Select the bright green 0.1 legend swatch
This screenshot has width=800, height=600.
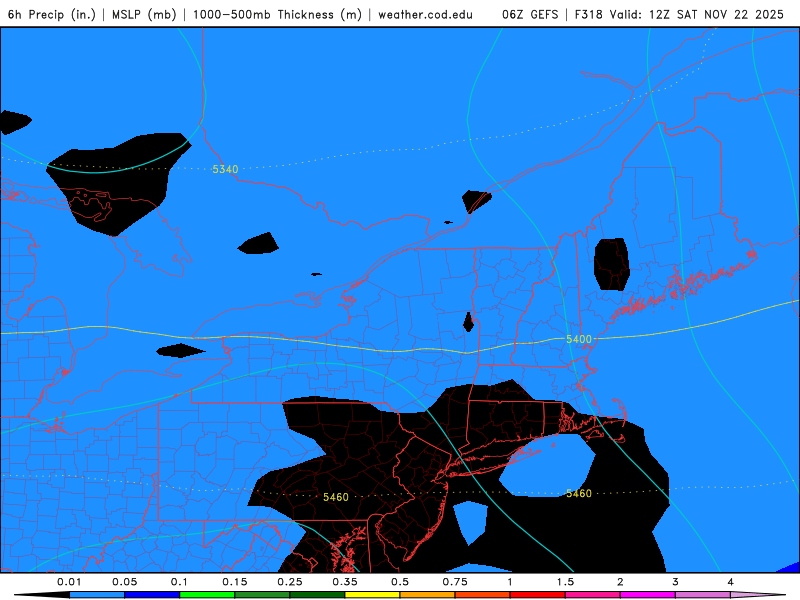[x=207, y=595]
